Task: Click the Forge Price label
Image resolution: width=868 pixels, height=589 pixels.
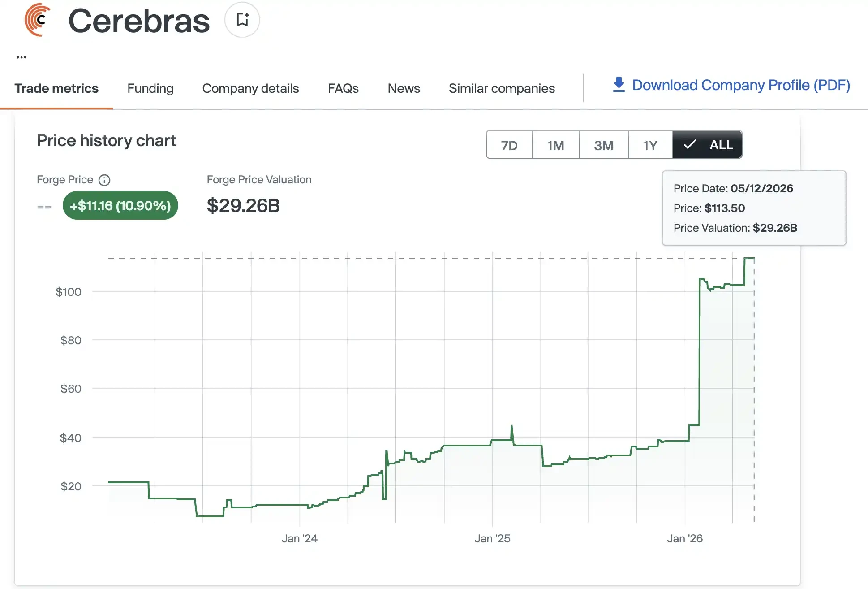Action: [x=65, y=180]
